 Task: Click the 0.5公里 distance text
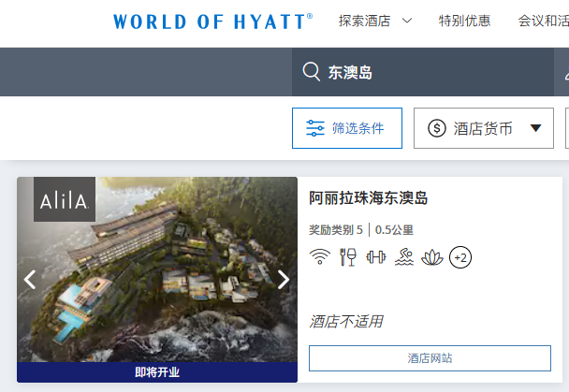click(x=394, y=230)
